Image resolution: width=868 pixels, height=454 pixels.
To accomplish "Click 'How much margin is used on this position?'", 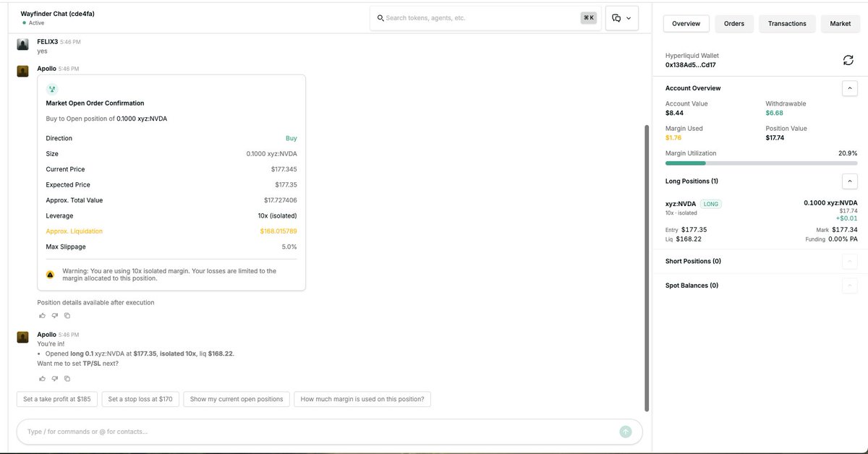I will point(362,399).
